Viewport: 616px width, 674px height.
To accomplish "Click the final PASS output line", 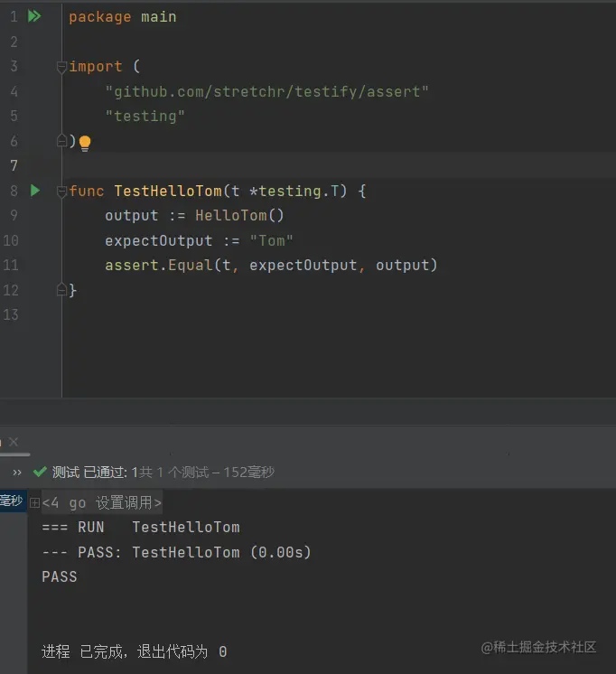I will tap(60, 576).
